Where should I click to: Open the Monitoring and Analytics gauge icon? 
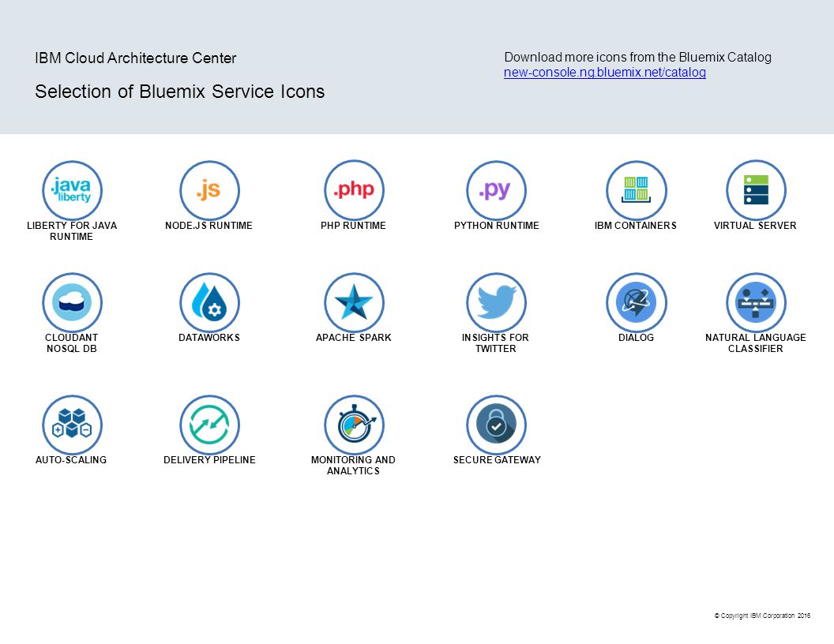pyautogui.click(x=354, y=425)
